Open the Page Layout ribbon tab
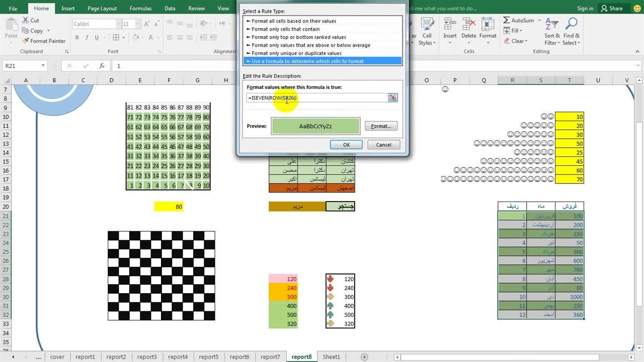 [x=102, y=9]
